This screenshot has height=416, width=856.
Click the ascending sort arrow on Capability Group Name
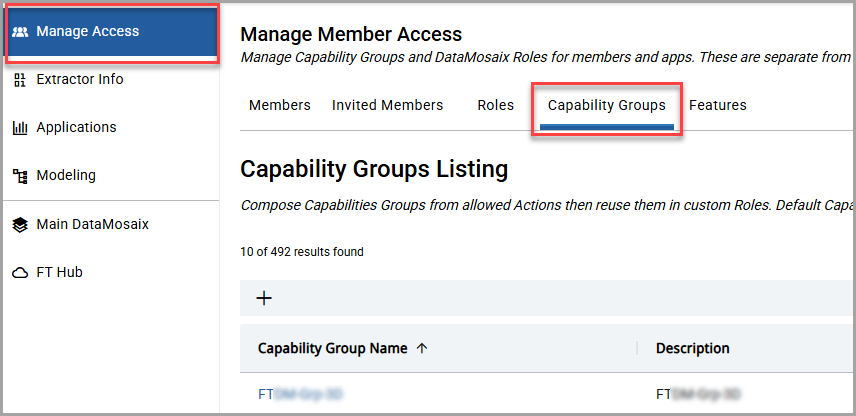[421, 349]
